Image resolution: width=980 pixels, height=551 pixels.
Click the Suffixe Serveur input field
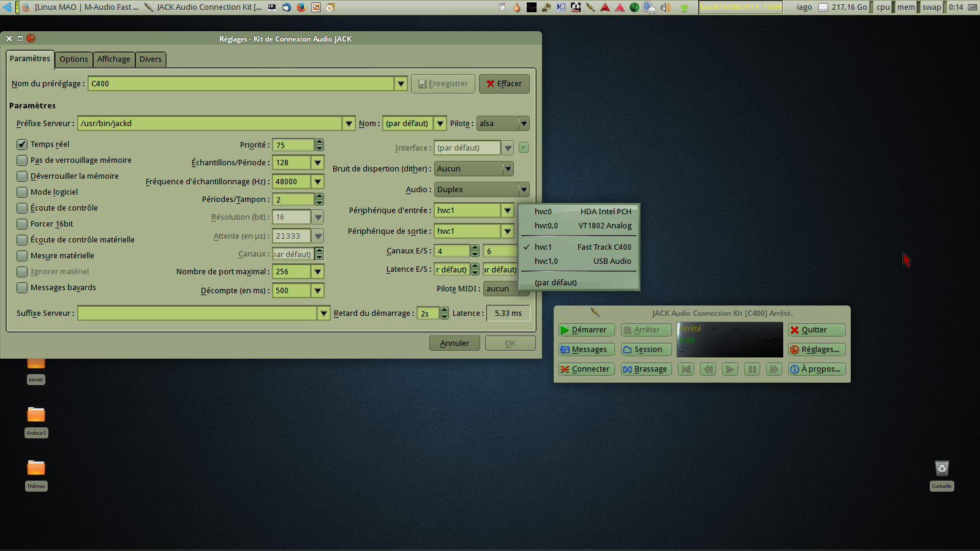(x=197, y=313)
